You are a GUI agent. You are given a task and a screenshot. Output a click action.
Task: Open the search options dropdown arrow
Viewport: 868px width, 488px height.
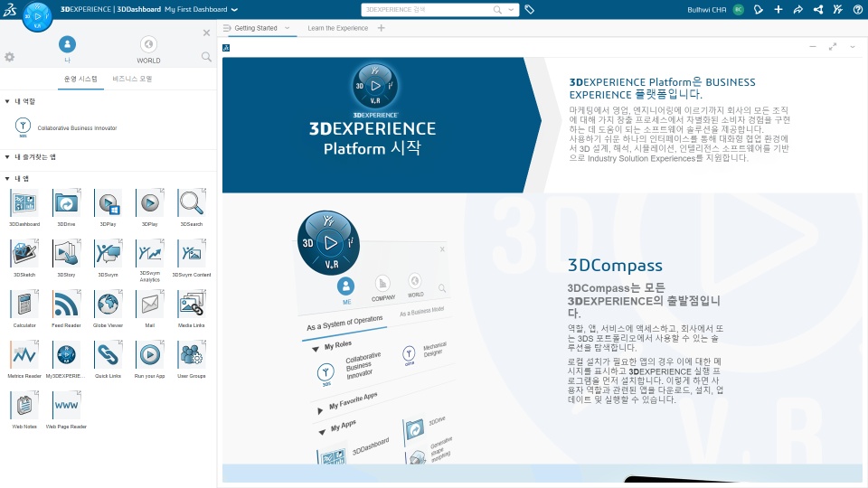tap(511, 9)
